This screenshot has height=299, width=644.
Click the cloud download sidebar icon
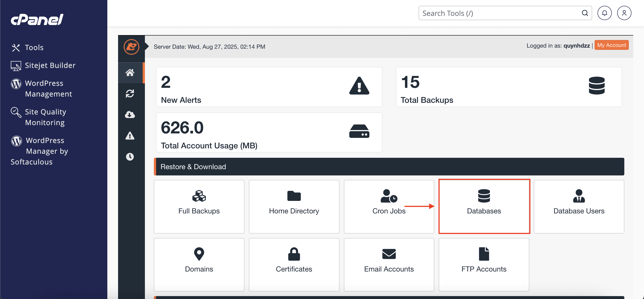point(130,115)
